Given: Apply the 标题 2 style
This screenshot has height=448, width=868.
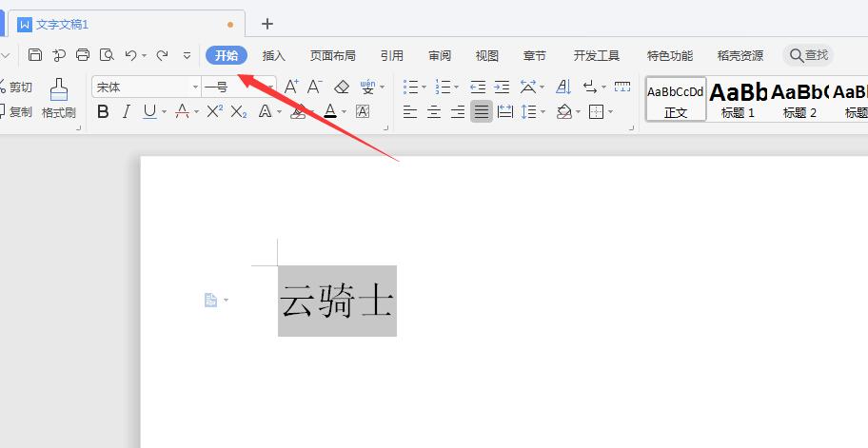Looking at the screenshot, I should click(x=799, y=99).
